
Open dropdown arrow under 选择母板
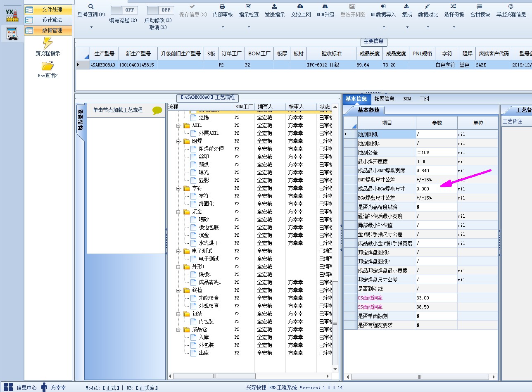click(454, 28)
